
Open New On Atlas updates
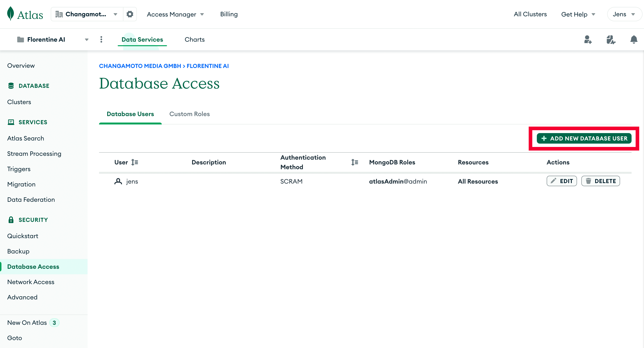click(33, 323)
